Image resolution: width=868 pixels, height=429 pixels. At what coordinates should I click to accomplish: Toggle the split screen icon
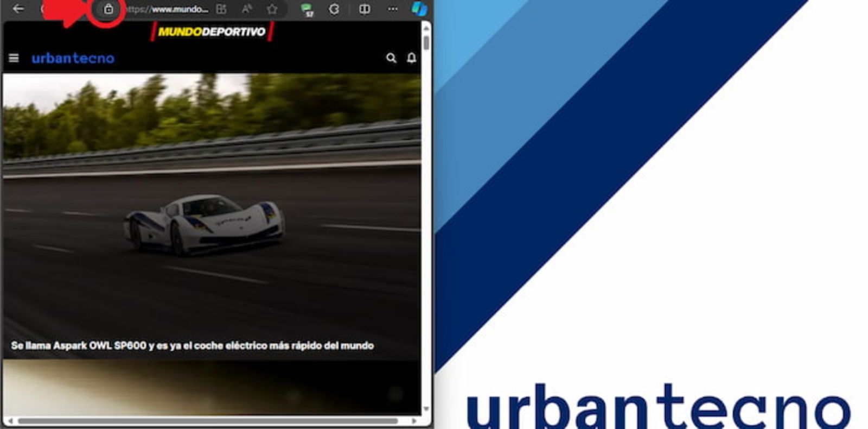click(365, 9)
